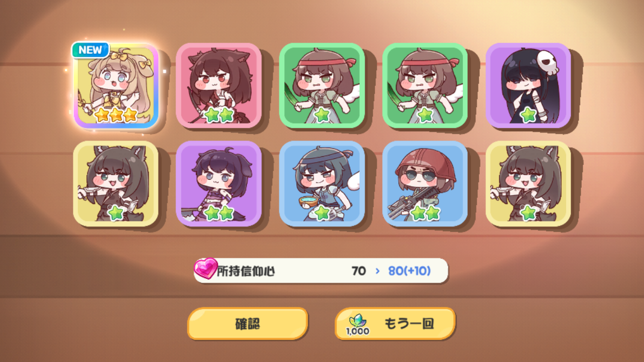This screenshot has height=362, width=644.
Task: Click the white skull hair ornament
Action: [547, 62]
